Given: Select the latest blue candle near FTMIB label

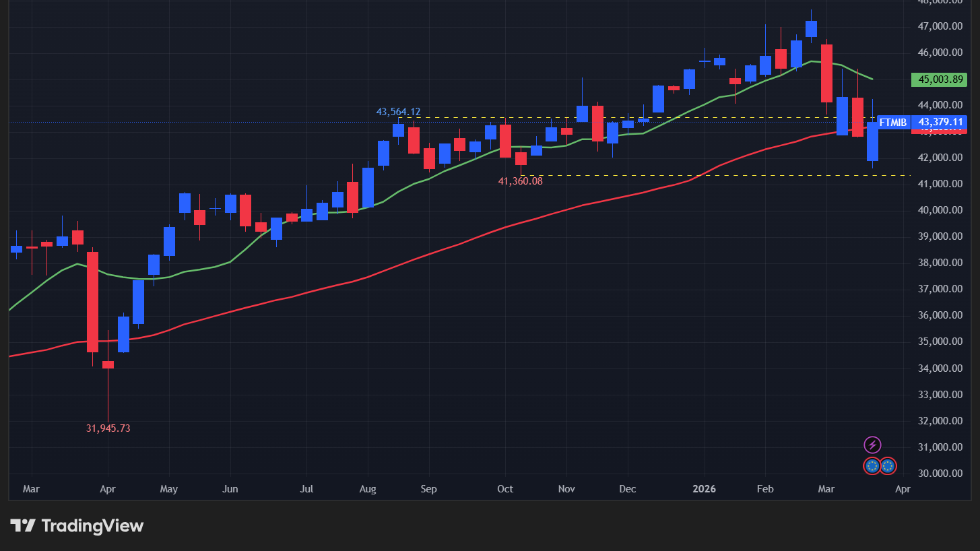Looking at the screenshot, I should [872, 141].
